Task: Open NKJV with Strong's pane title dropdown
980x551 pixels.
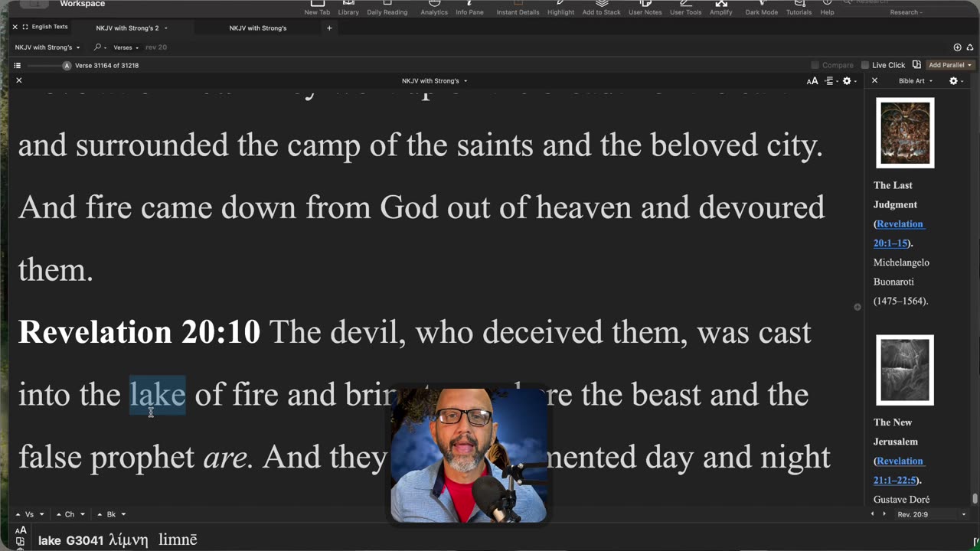Action: (x=434, y=80)
